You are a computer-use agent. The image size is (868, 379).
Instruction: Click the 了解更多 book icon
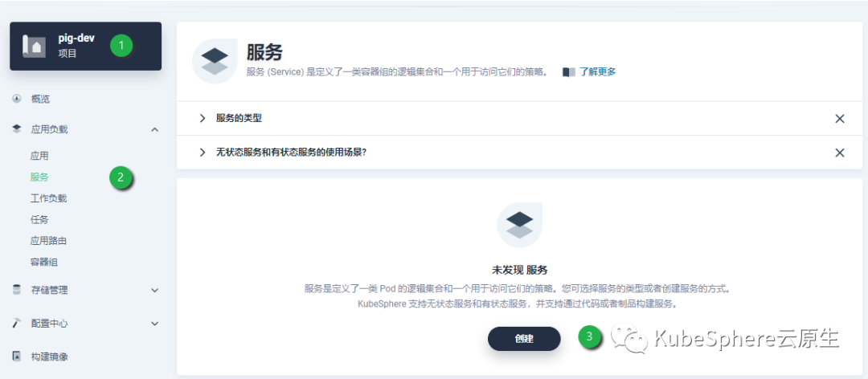click(x=569, y=72)
